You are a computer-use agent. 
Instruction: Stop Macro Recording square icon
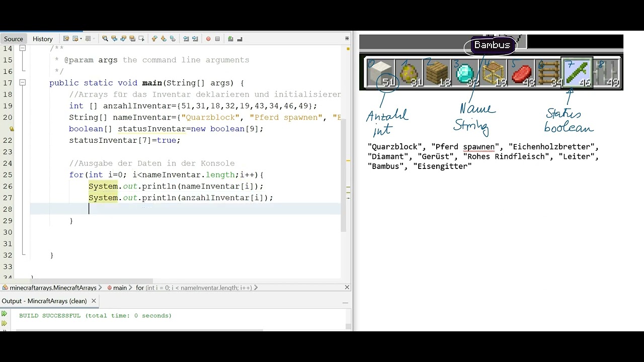click(x=217, y=39)
